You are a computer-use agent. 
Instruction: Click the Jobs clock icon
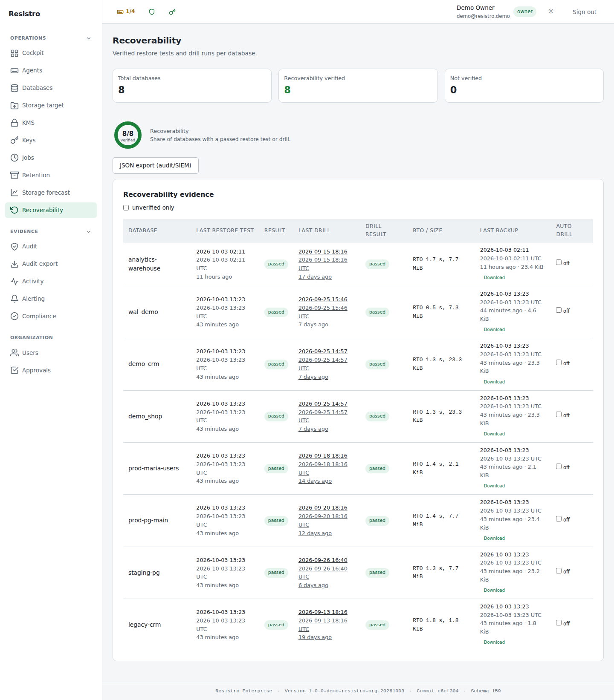coord(14,158)
